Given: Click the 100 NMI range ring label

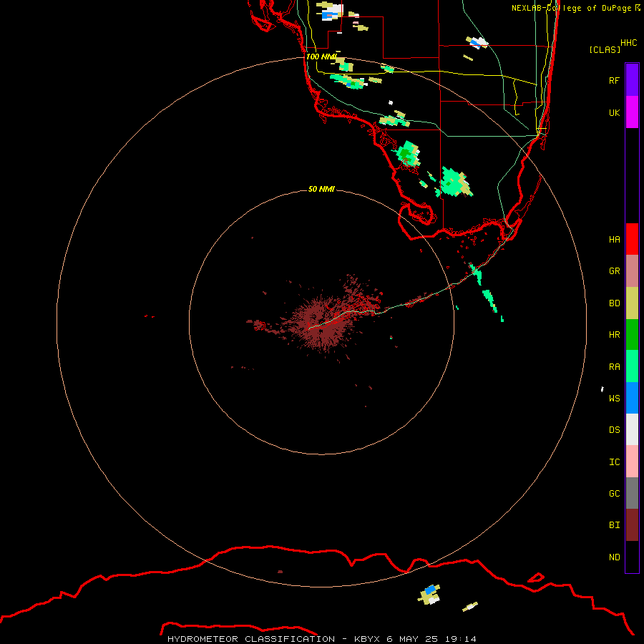Looking at the screenshot, I should [321, 57].
